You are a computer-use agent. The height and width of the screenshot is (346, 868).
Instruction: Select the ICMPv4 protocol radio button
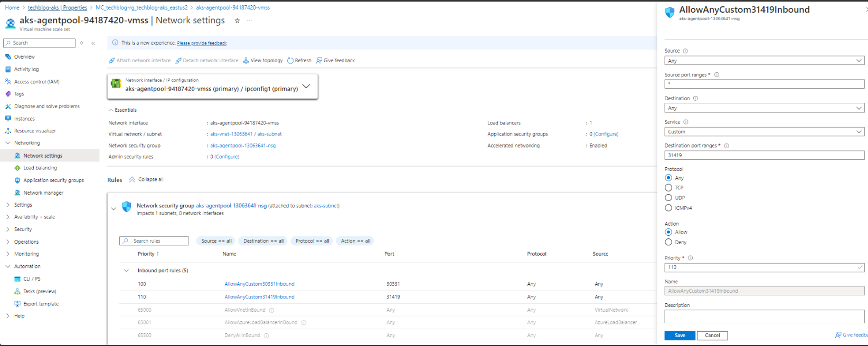point(668,208)
